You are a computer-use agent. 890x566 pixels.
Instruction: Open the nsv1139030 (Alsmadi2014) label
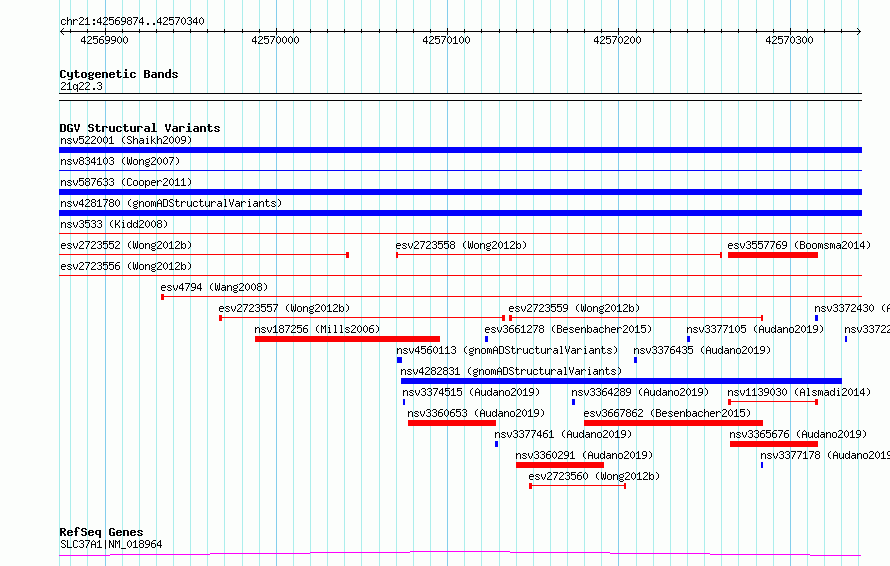tap(799, 392)
